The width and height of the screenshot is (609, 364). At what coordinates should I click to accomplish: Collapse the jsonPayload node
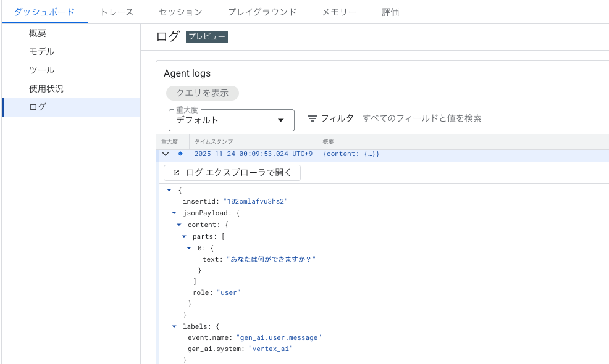pyautogui.click(x=174, y=213)
